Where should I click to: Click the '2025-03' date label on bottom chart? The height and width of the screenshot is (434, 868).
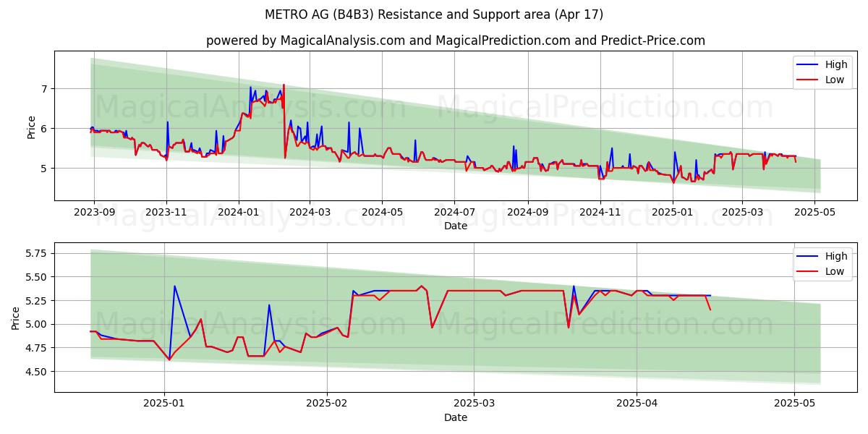point(474,404)
